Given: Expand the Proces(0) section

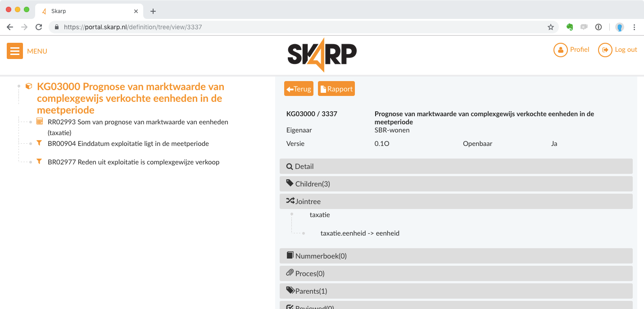Looking at the screenshot, I should [x=456, y=273].
